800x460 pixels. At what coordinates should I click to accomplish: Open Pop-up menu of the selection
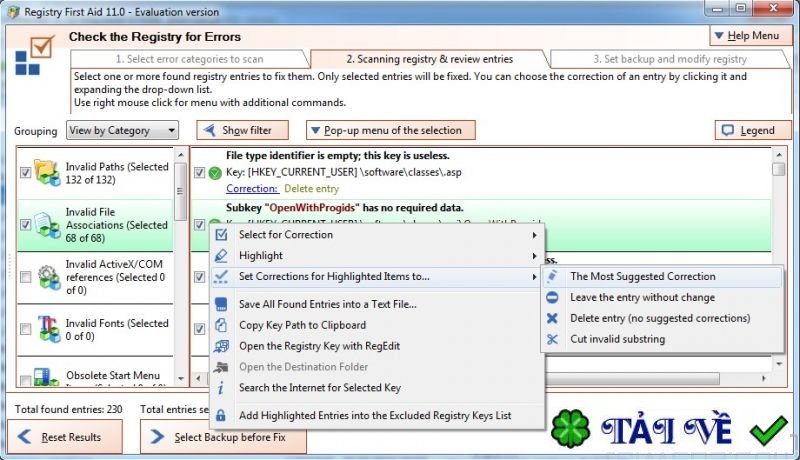(391, 130)
